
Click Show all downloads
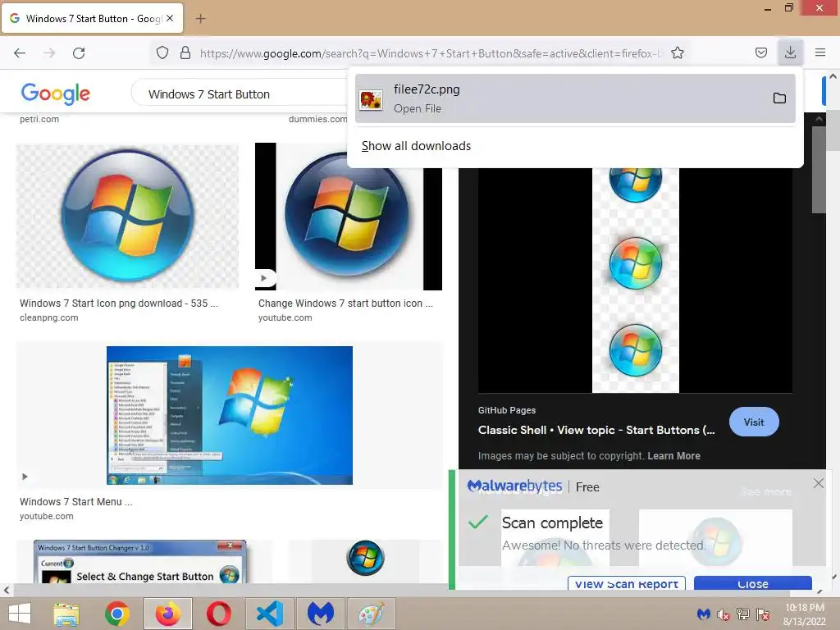[416, 146]
